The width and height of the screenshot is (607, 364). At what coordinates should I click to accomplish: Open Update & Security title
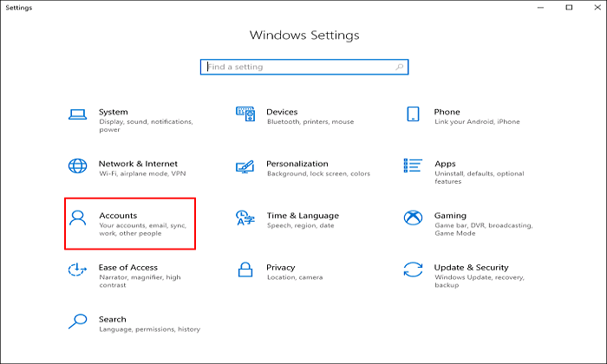[x=471, y=267]
